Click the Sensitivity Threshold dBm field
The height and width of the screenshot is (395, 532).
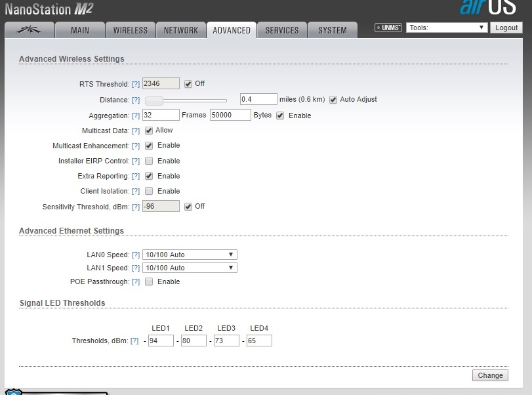tap(161, 206)
